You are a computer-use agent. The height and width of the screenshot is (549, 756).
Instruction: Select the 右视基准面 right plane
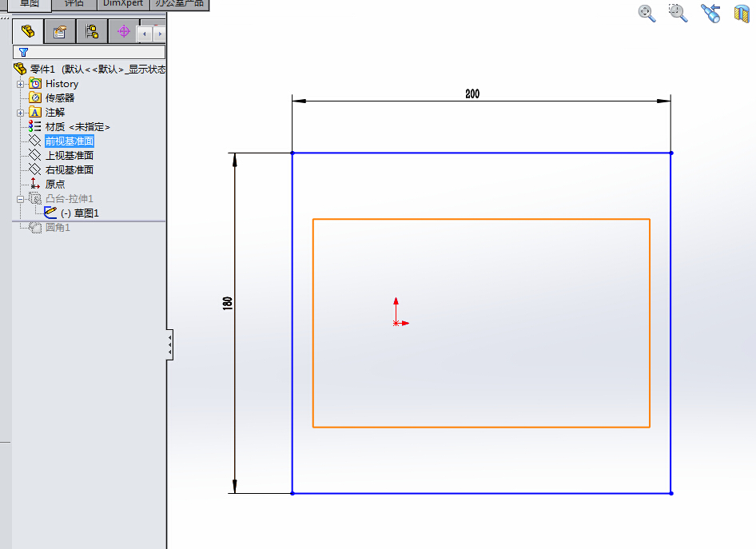(70, 170)
